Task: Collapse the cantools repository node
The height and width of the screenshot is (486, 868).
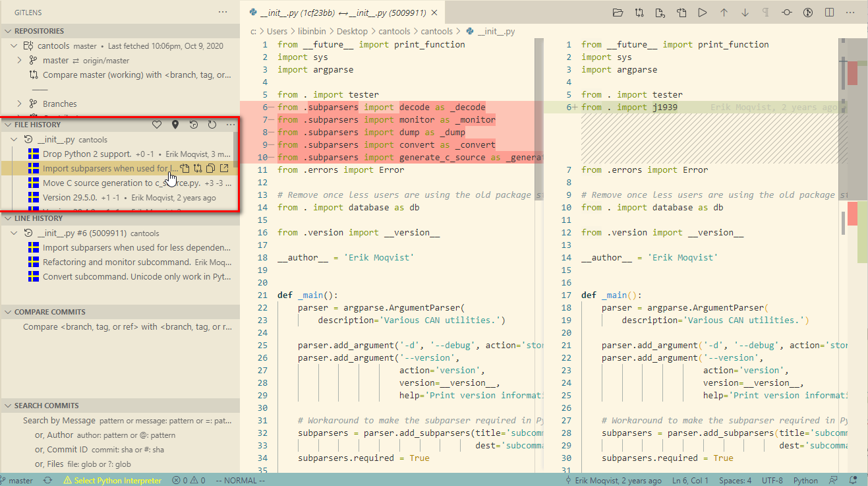Action: pyautogui.click(x=14, y=46)
